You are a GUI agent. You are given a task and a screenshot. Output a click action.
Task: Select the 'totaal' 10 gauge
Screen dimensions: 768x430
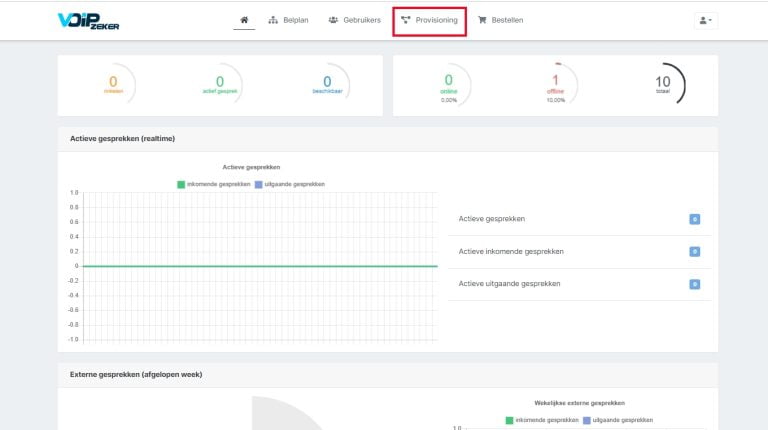(x=663, y=84)
